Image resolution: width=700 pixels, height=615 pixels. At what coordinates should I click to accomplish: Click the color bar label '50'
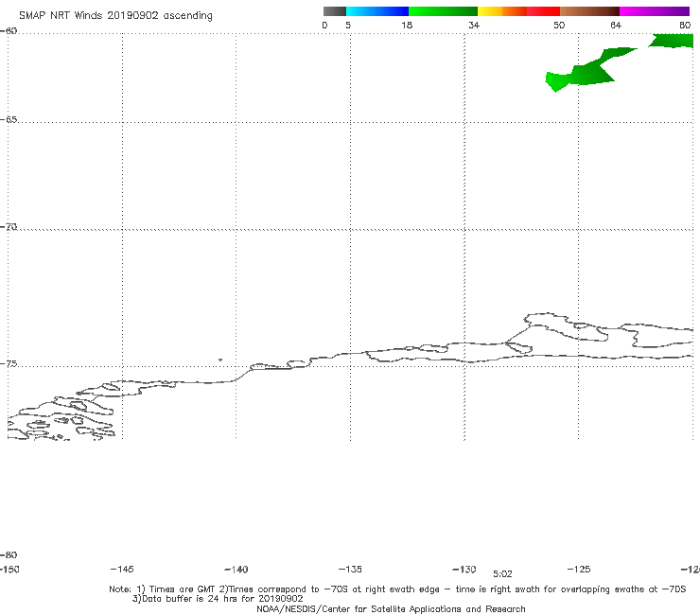tap(559, 26)
